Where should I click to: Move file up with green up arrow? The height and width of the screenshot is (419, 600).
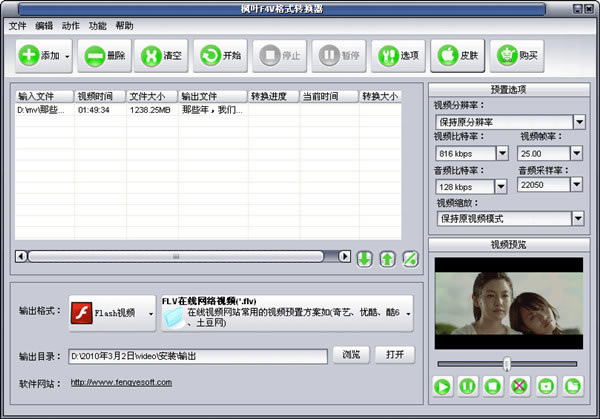[387, 258]
